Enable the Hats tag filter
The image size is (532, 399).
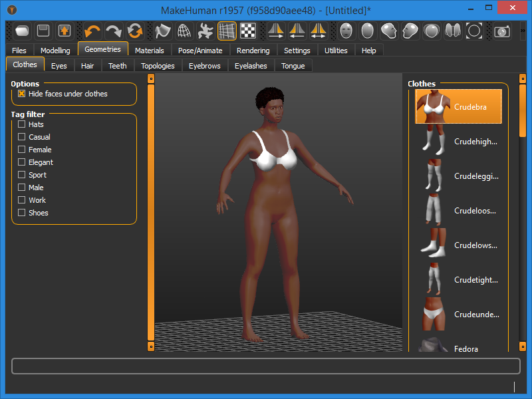[22, 124]
